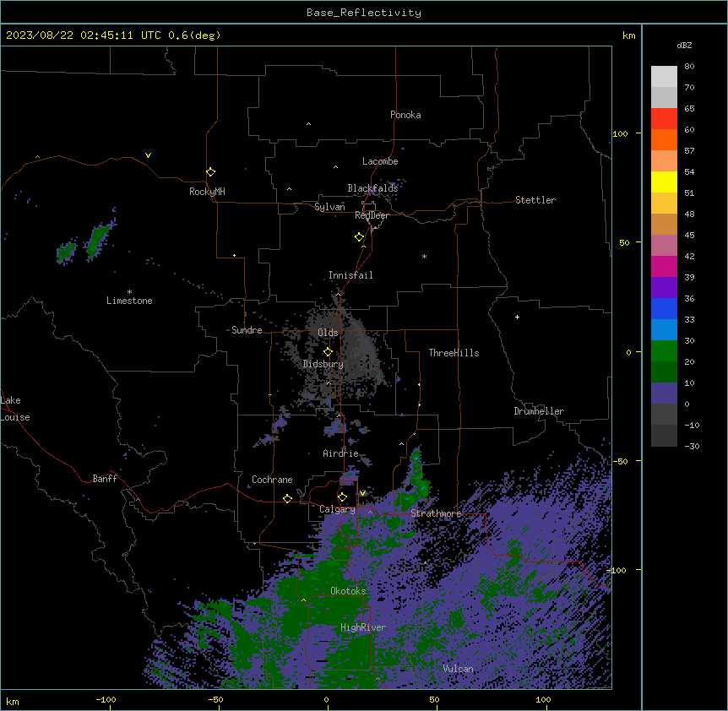
Task: Click the Cochrane town label
Action: tap(272, 480)
